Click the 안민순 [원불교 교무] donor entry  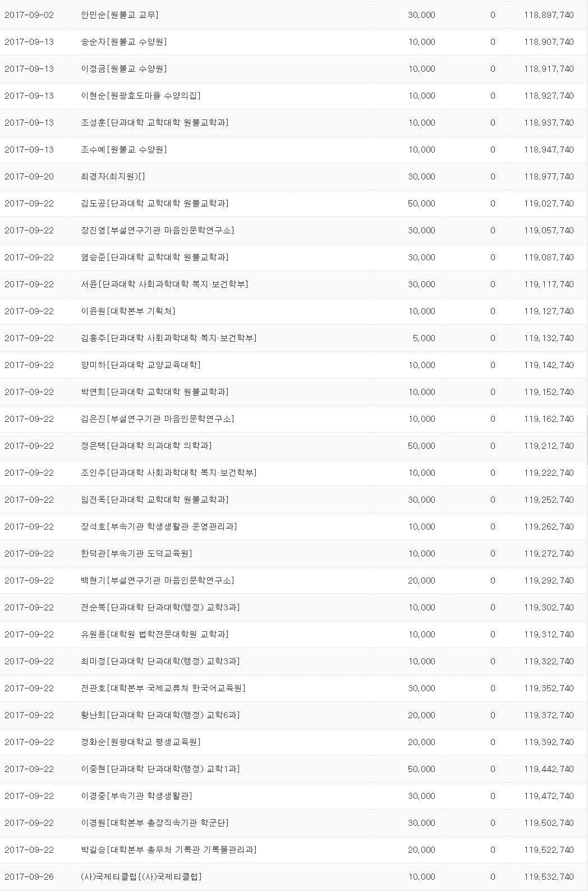[120, 15]
